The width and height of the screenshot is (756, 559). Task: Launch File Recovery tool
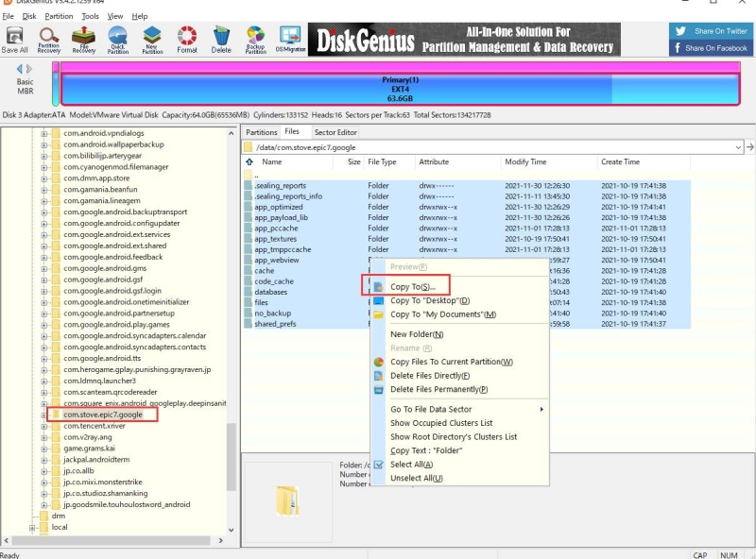click(84, 40)
